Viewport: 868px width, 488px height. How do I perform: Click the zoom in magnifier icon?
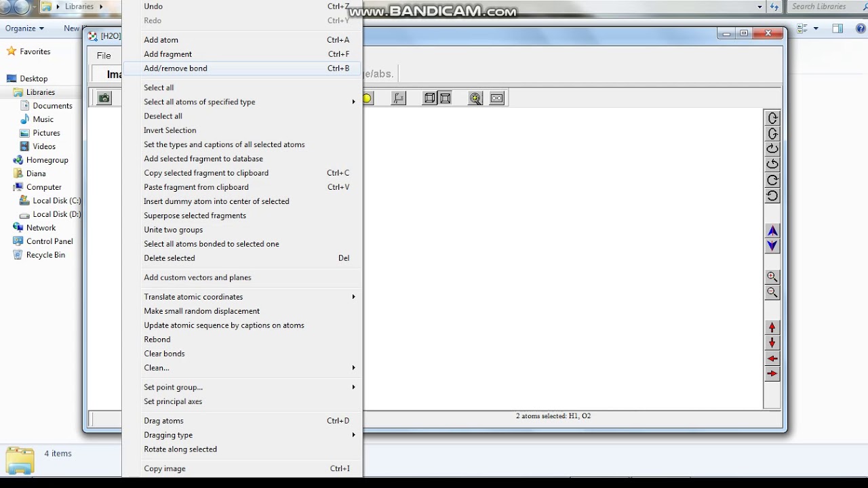(x=772, y=277)
